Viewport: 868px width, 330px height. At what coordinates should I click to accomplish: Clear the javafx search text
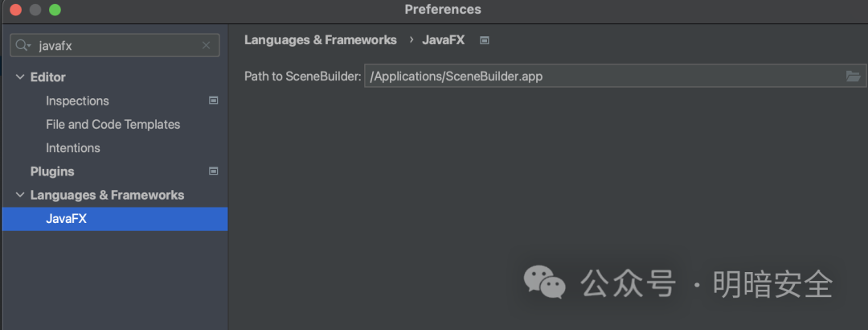[x=207, y=46]
